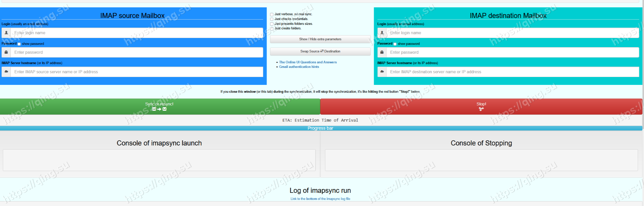The height and width of the screenshot is (206, 644).
Task: Focus the destination password field
Action: [x=513, y=52]
